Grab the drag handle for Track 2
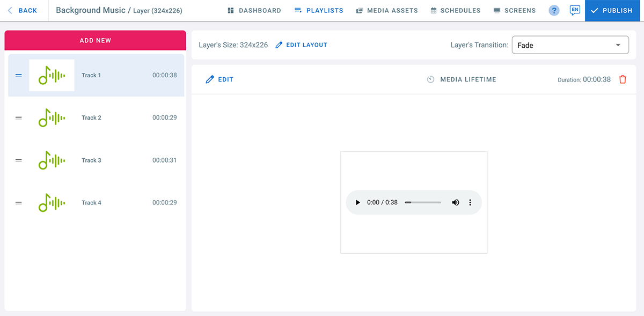Image resolution: width=644 pixels, height=316 pixels. click(x=19, y=118)
